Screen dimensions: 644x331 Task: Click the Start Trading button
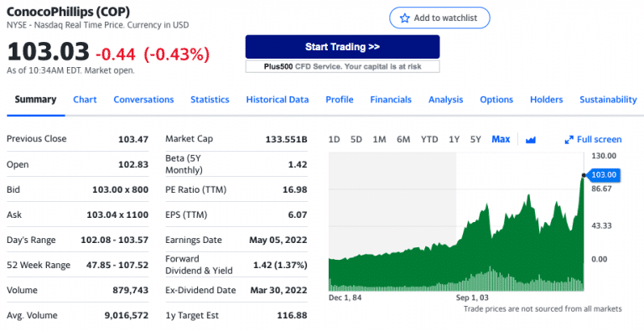point(342,47)
